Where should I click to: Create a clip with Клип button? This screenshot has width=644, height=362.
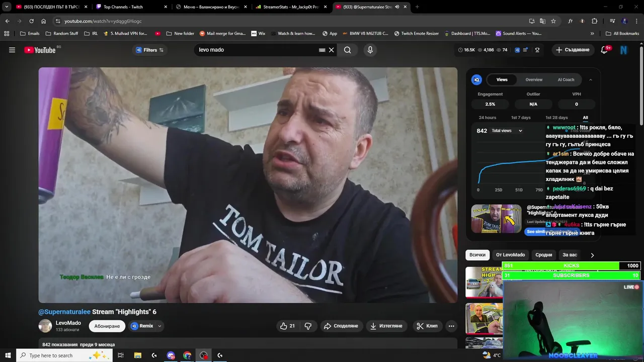point(427,326)
